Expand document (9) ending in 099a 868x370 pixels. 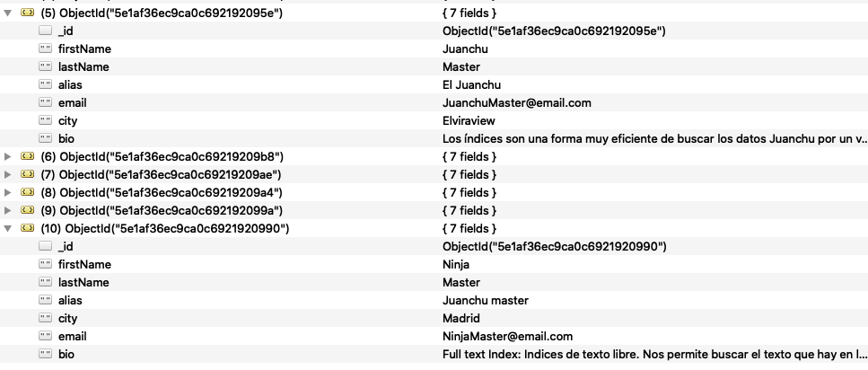point(8,210)
